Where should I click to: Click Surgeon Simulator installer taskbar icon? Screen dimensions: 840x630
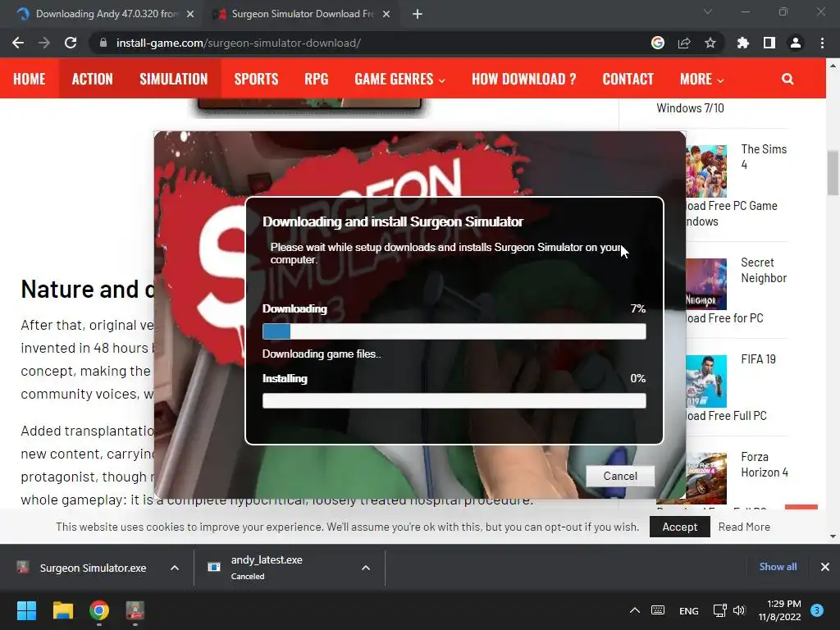tap(135, 610)
